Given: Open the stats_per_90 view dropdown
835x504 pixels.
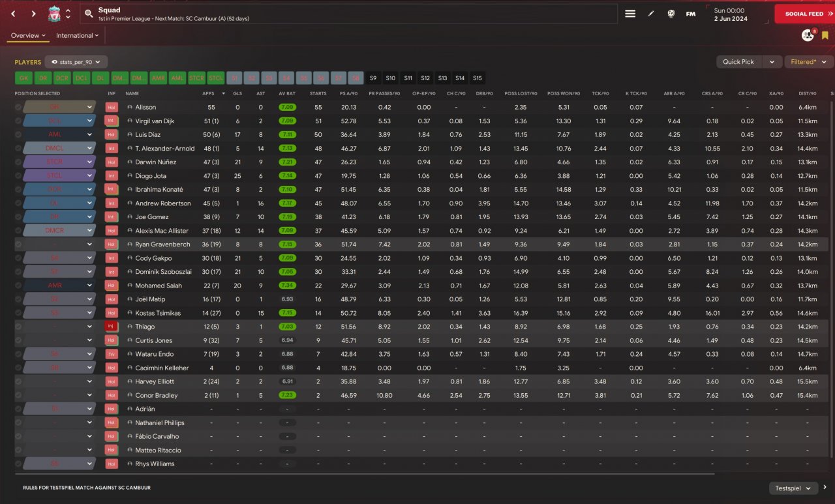Looking at the screenshot, I should [76, 62].
